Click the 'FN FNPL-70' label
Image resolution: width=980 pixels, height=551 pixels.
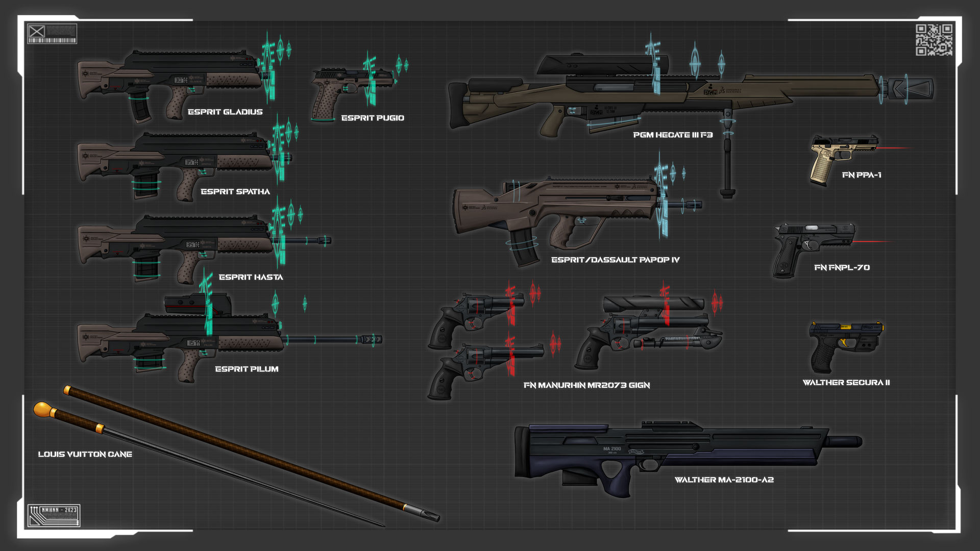coord(842,267)
